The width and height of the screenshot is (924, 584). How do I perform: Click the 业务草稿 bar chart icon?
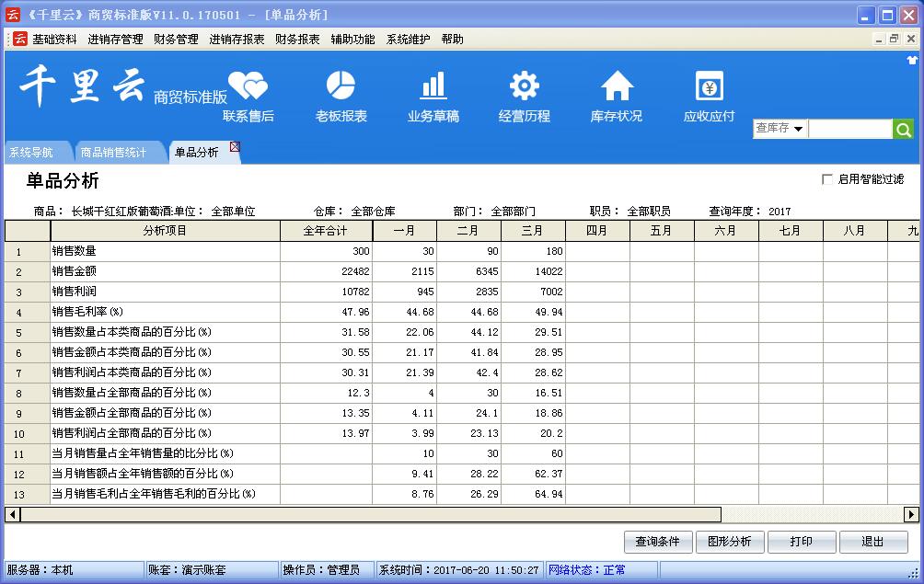(433, 86)
